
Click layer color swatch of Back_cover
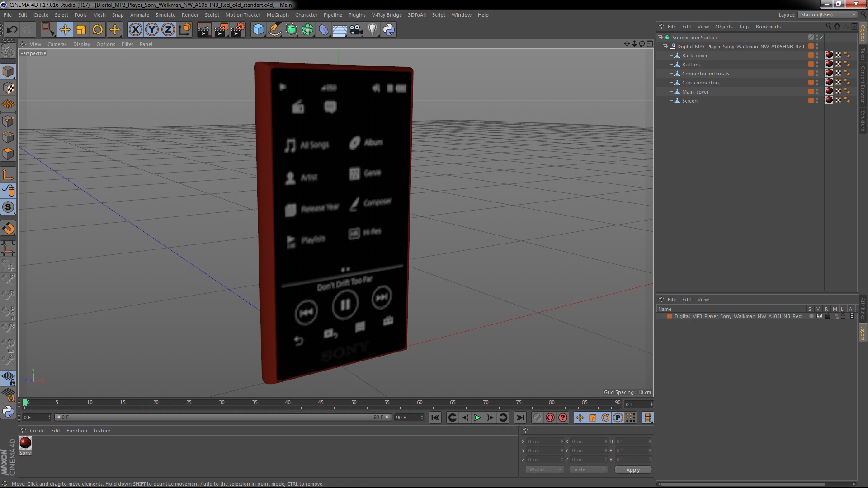click(811, 55)
